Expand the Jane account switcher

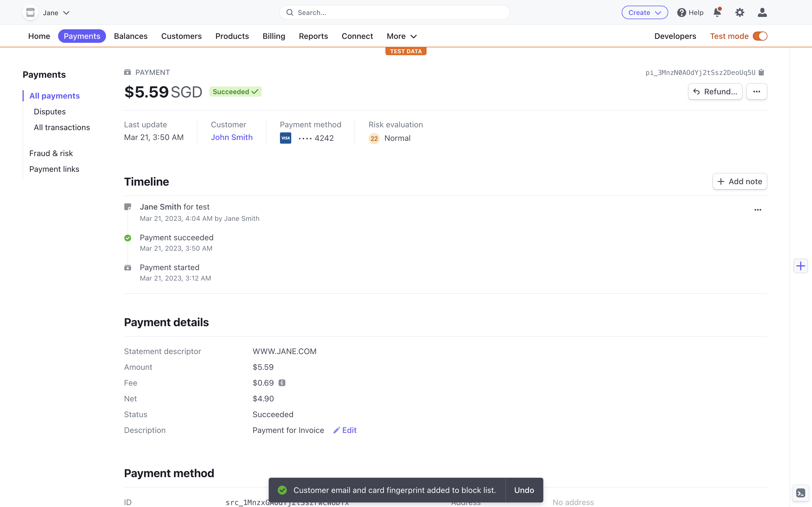(x=55, y=13)
